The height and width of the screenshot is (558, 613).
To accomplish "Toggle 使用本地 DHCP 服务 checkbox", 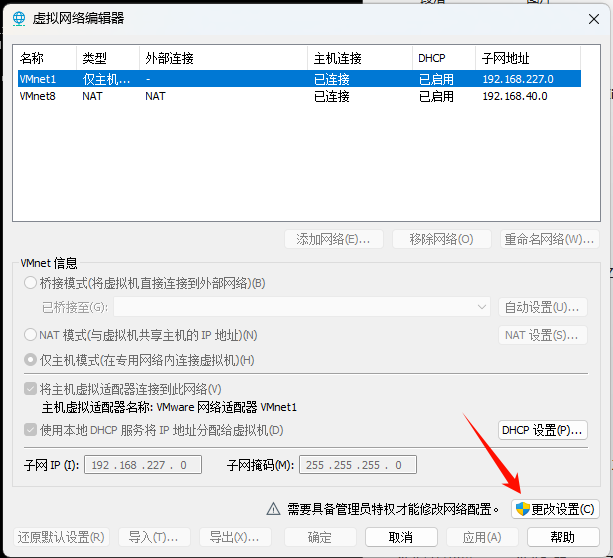I will coord(30,430).
